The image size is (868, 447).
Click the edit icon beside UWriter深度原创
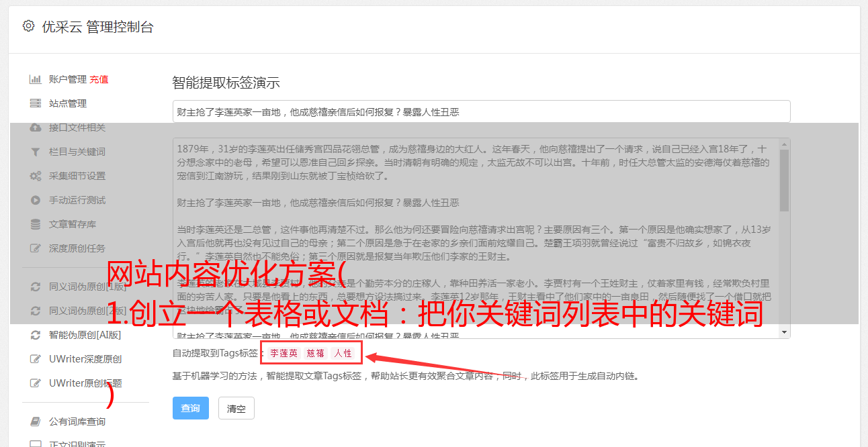(36, 359)
